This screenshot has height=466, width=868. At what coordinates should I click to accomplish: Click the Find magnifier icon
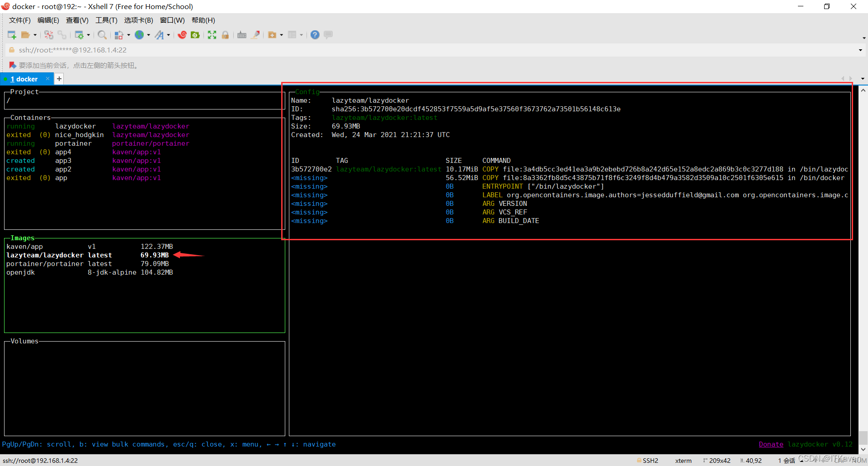[102, 35]
